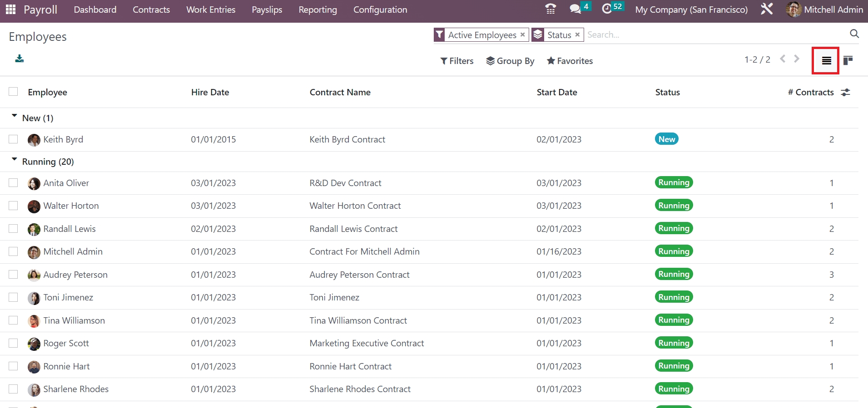Open the Audrey Peterson Contract record
Viewport: 868px width, 408px height.
pos(359,275)
